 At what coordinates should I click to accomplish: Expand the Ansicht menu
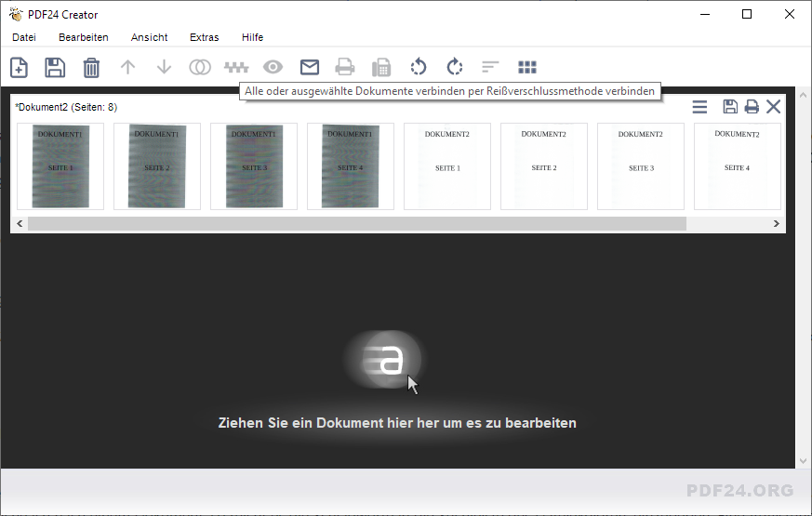pyautogui.click(x=150, y=37)
